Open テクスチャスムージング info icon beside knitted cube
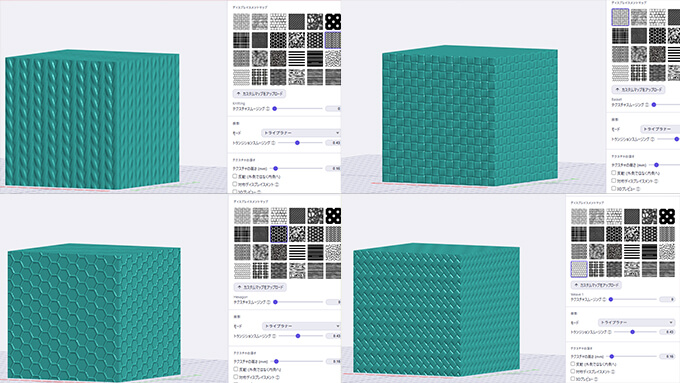 [268, 109]
